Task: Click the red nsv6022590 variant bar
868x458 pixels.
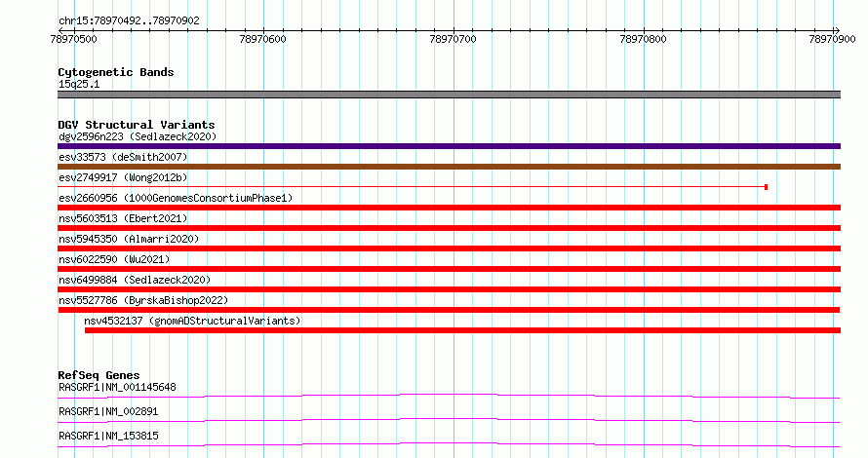Action: click(x=449, y=269)
